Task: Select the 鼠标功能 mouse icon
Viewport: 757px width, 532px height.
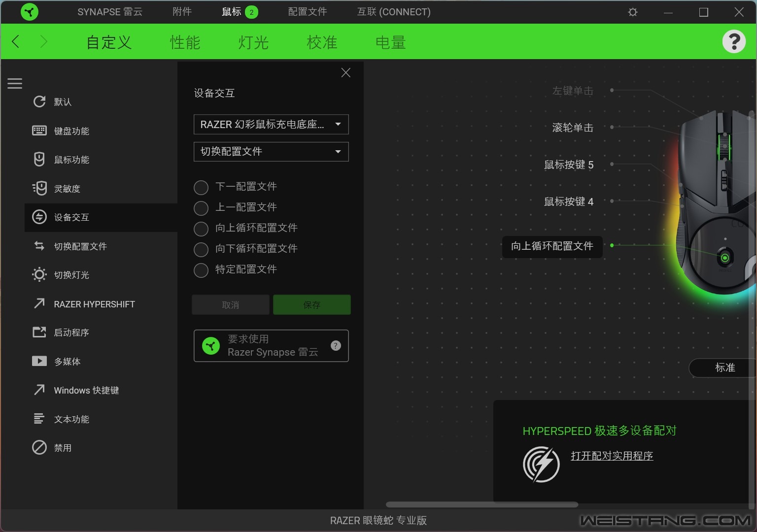Action: coord(39,159)
